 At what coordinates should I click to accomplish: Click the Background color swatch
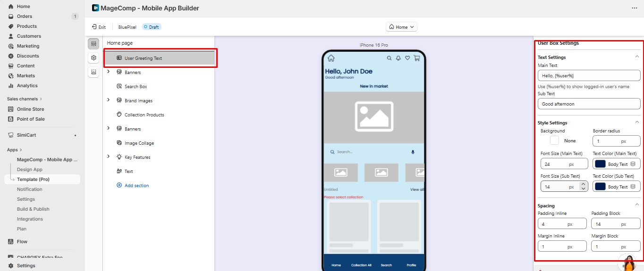tap(554, 140)
